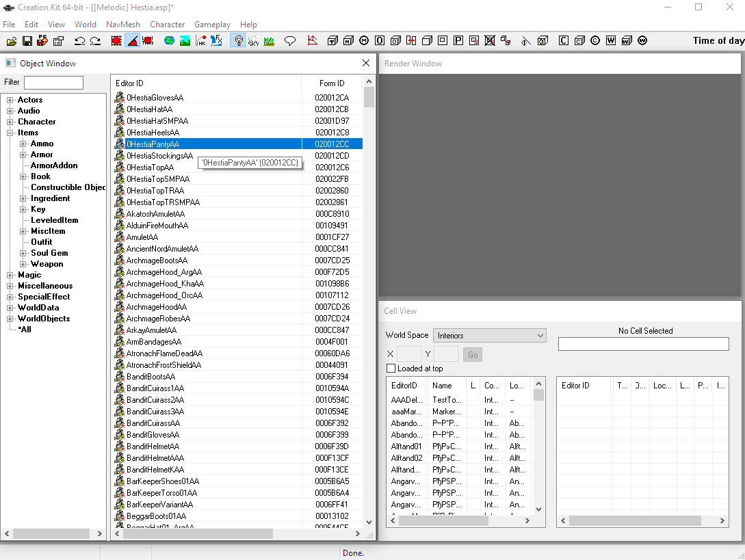
Task: Click the Open file folder icon
Action: click(x=11, y=41)
